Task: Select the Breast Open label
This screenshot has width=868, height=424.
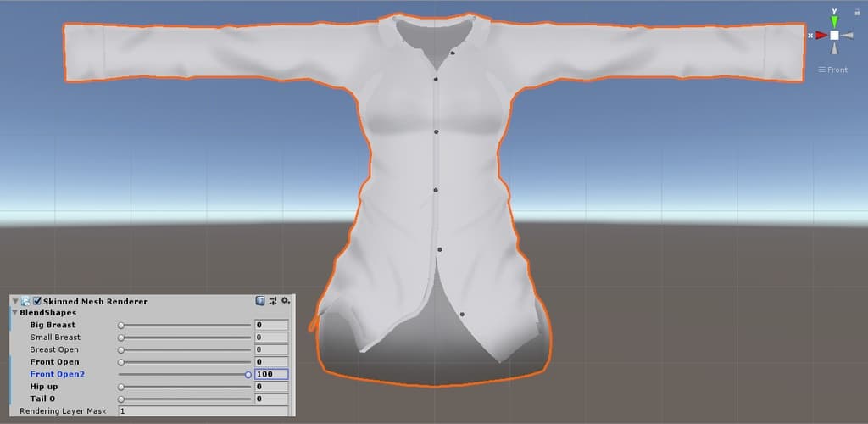Action: pyautogui.click(x=54, y=350)
